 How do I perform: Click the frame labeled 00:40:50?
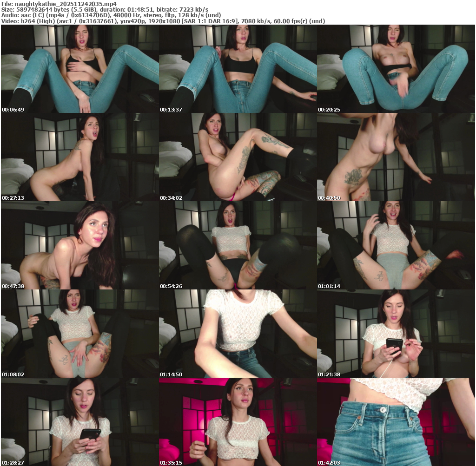(x=396, y=157)
